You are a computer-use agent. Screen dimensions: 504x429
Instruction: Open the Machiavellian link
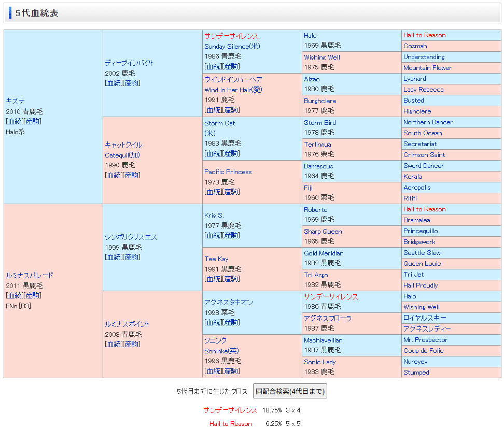(324, 340)
